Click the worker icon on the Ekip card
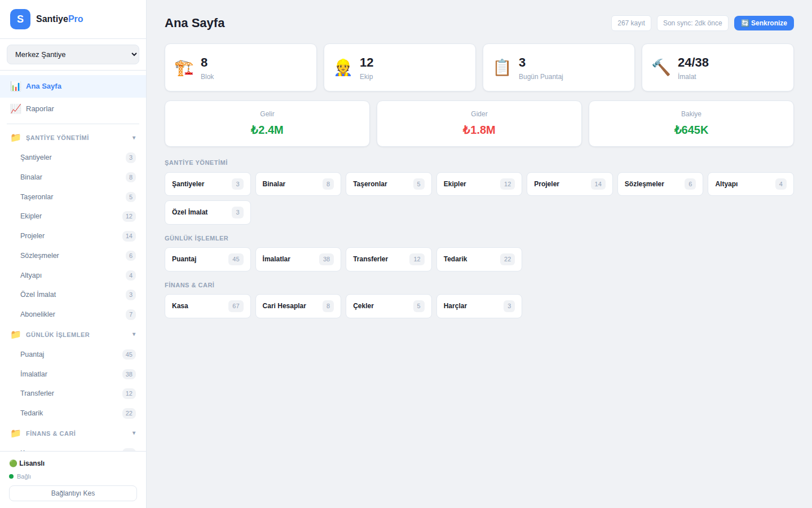812x508 pixels. click(343, 67)
